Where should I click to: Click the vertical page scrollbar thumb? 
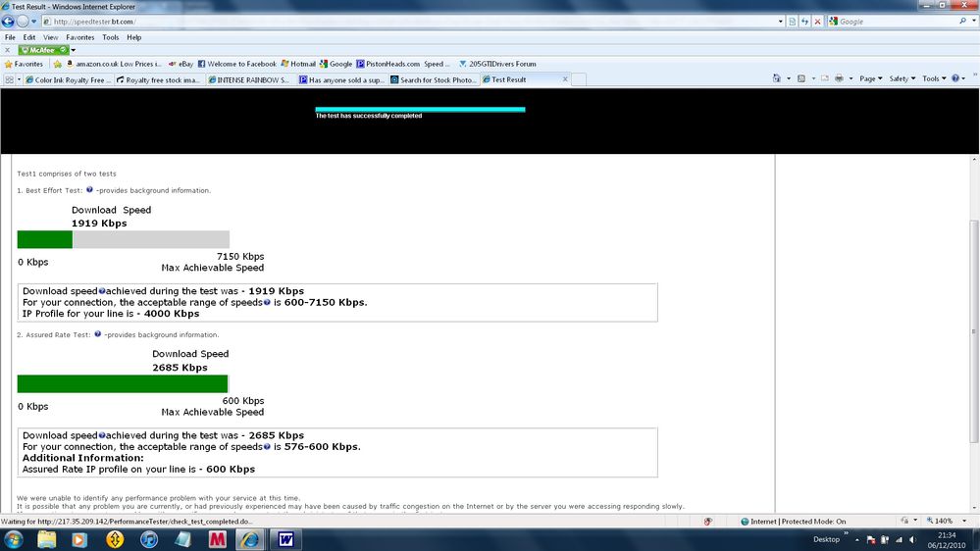click(x=974, y=330)
